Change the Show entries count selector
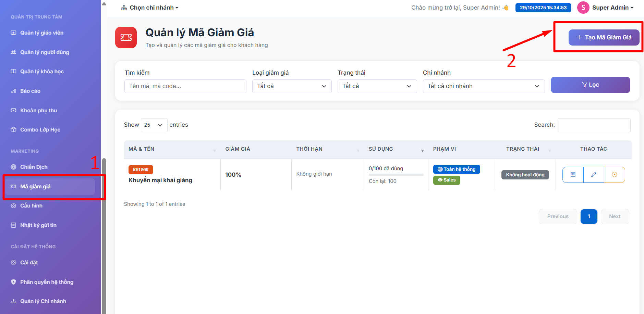 (x=154, y=125)
